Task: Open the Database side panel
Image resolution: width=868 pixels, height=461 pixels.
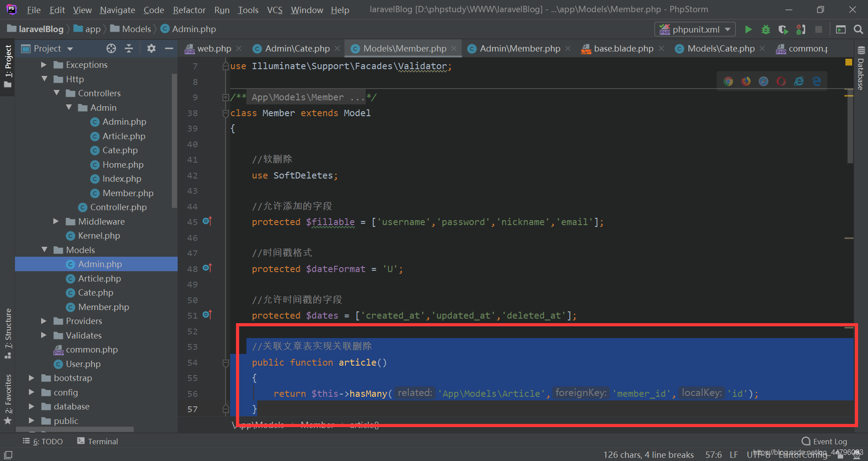Action: (x=861, y=69)
